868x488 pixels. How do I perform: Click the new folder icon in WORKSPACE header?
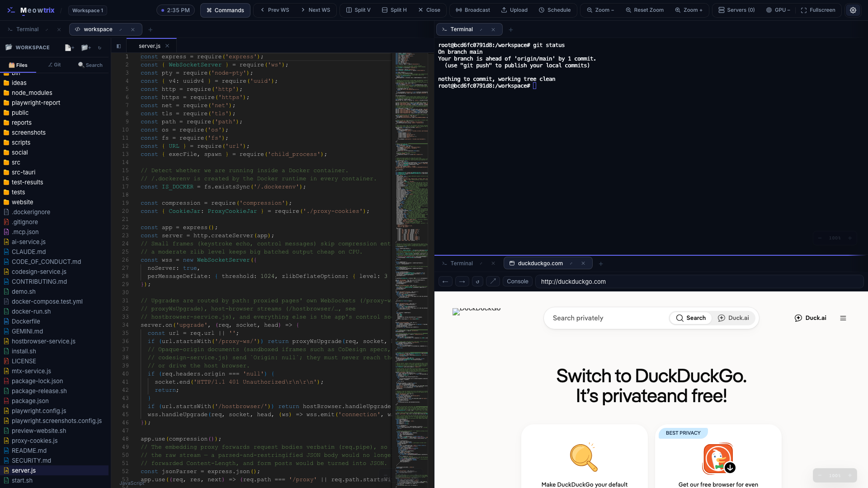(86, 47)
